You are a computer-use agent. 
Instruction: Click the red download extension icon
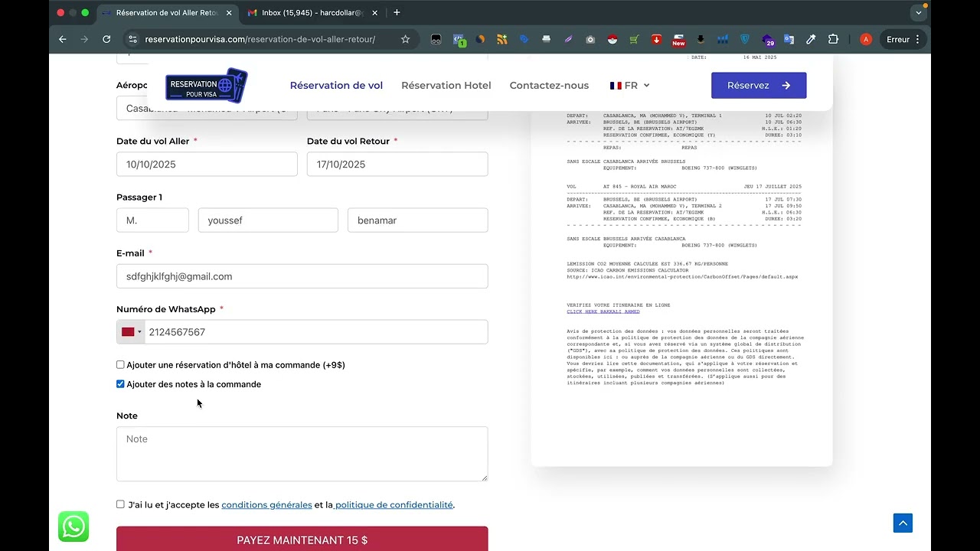(x=656, y=39)
